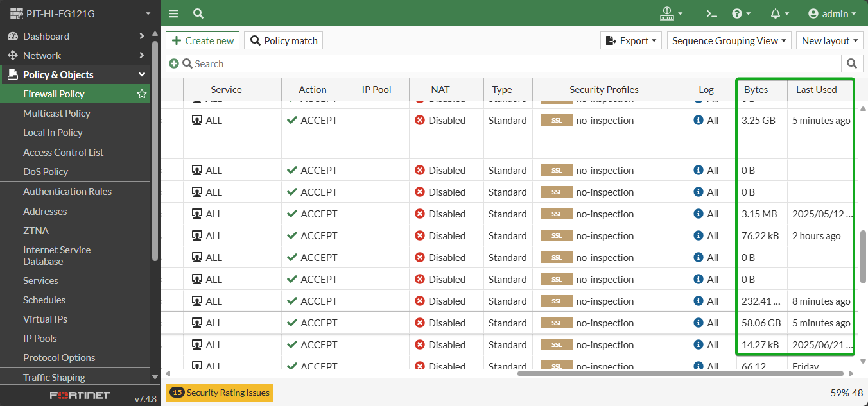
Task: Click the Firewall Policy favorite star icon
Action: [x=142, y=94]
